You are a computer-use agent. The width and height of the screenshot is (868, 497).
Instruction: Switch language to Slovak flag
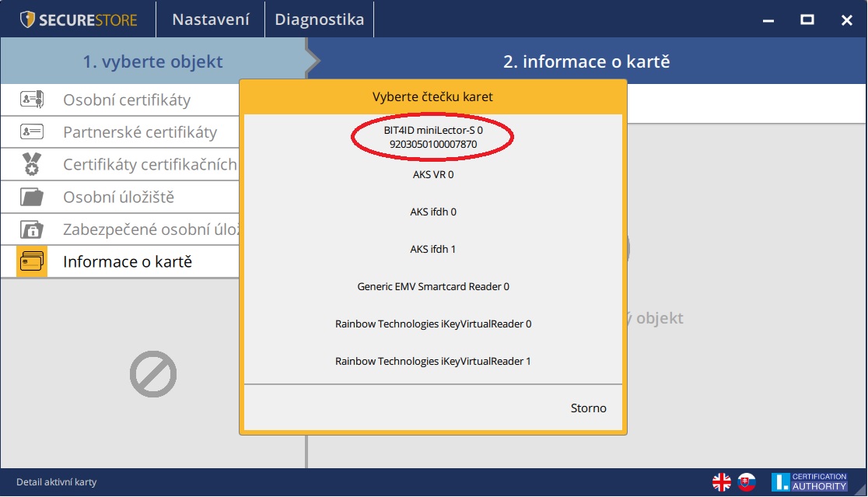(x=746, y=482)
